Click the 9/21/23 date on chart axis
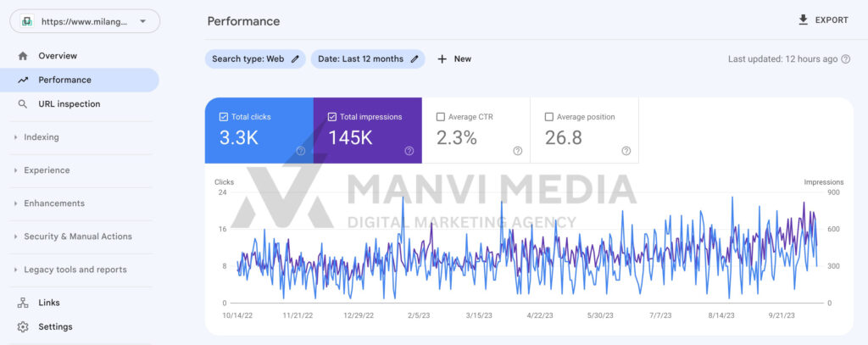The image size is (868, 345). (x=782, y=315)
